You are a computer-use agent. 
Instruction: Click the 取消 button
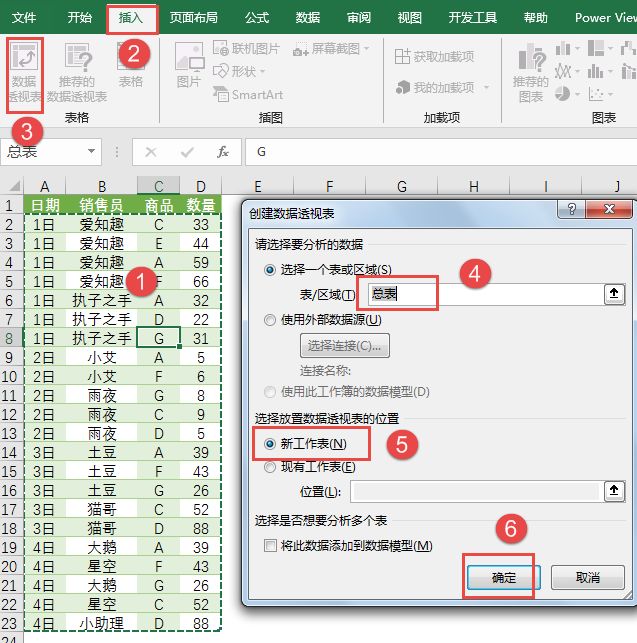588,578
